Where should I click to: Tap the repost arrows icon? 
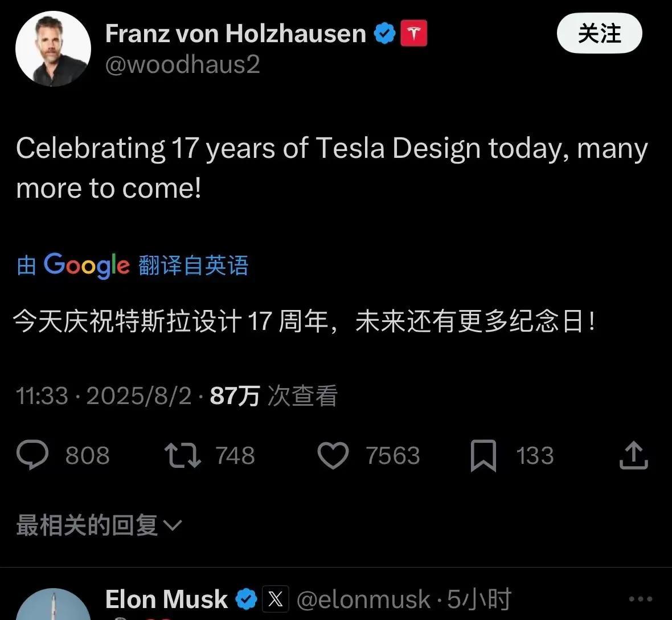(x=182, y=455)
